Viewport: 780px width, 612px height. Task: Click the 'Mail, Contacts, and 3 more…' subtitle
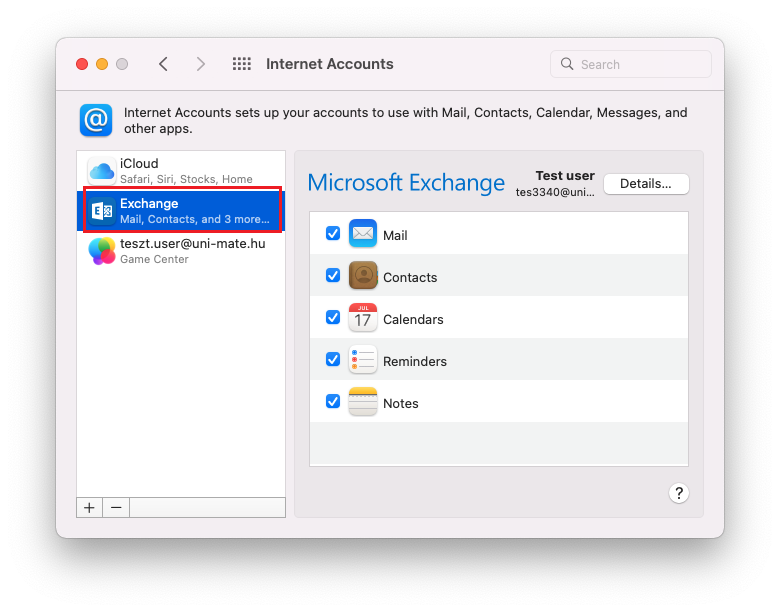click(x=195, y=219)
